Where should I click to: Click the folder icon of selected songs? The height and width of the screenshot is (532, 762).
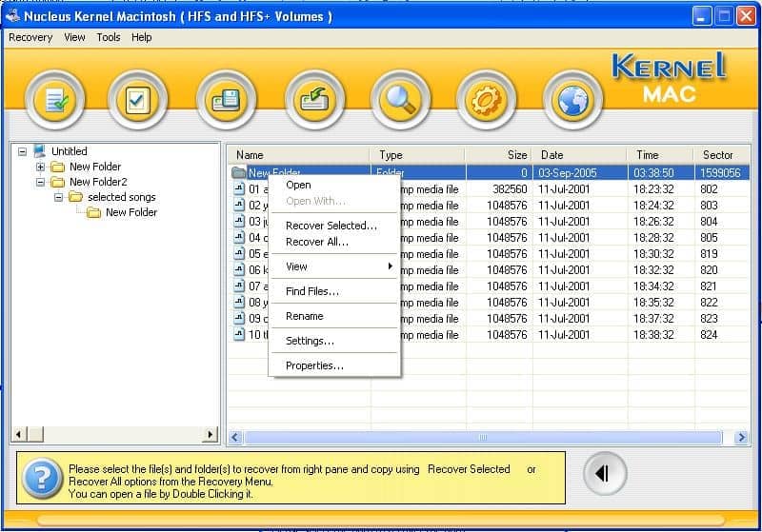coord(76,197)
